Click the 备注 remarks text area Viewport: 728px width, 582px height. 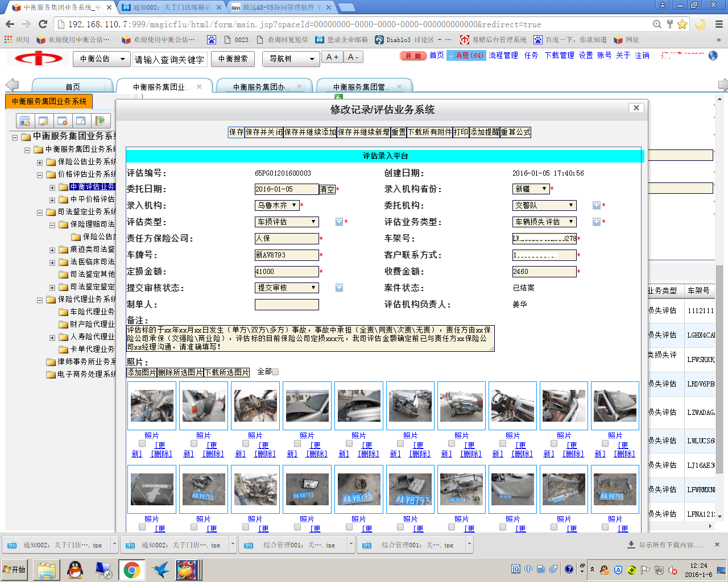point(311,338)
